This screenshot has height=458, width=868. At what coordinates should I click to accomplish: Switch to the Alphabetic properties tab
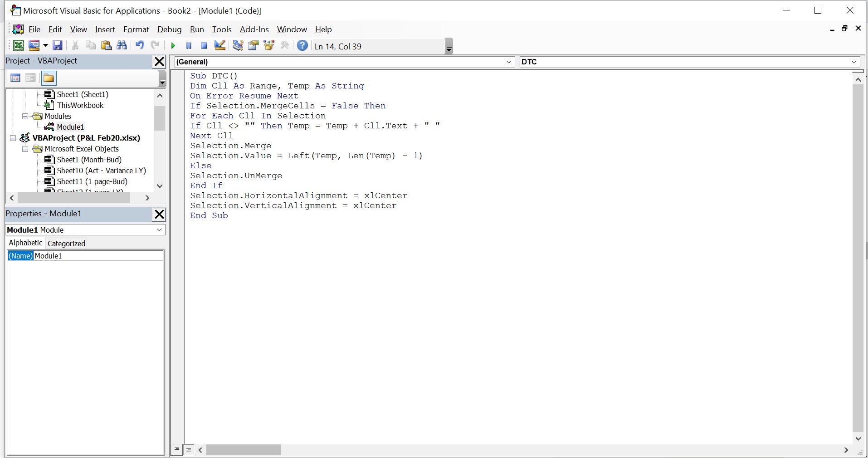(25, 243)
